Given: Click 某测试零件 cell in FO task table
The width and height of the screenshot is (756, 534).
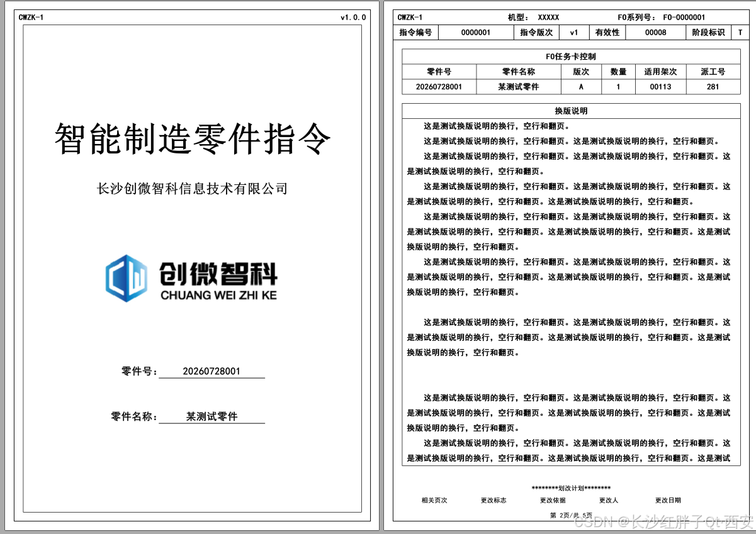Looking at the screenshot, I should pyautogui.click(x=519, y=87).
